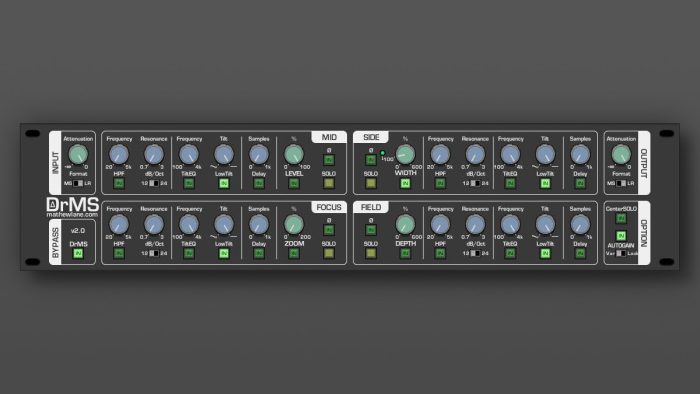
Task: Enable the SIDE SOLO button
Action: 371,183
